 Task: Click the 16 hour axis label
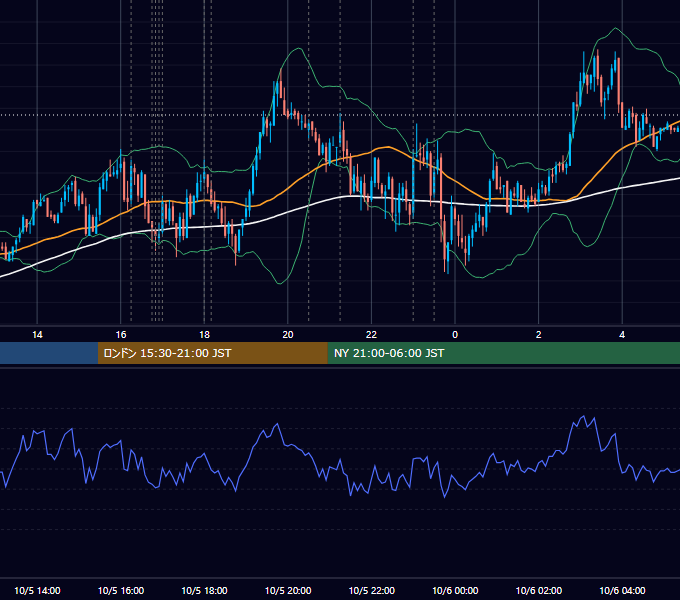(121, 335)
